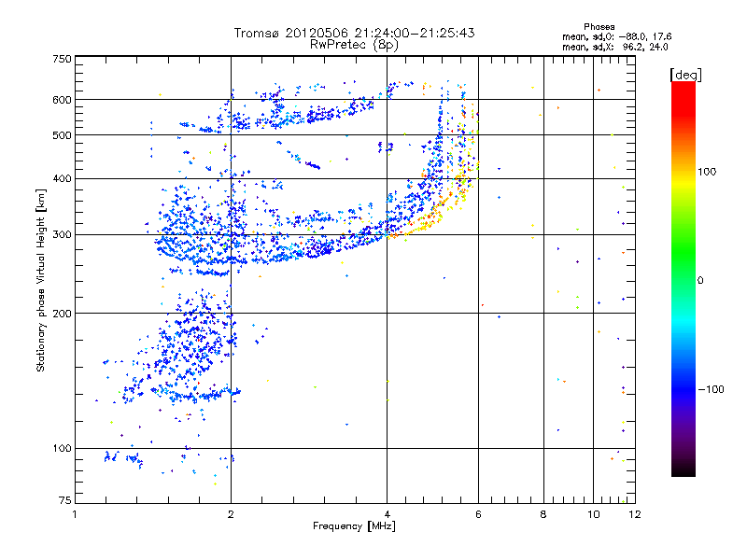Click the plot title 'Tromsø 20120506 21:24:00-21:25:43'
Screen dimensions: 747x560
pyautogui.click(x=354, y=33)
